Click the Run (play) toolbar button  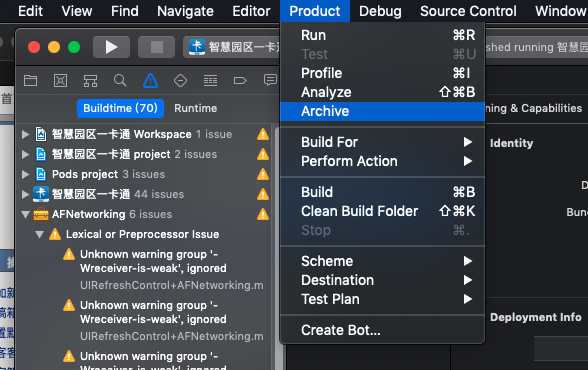111,47
